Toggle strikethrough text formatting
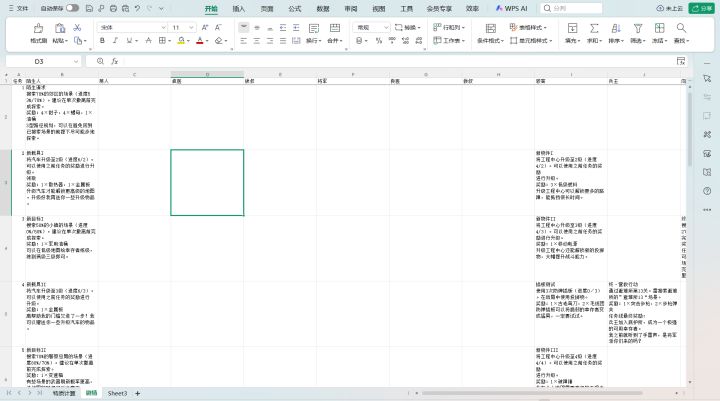Screen dimensions: 720x401 150,41
